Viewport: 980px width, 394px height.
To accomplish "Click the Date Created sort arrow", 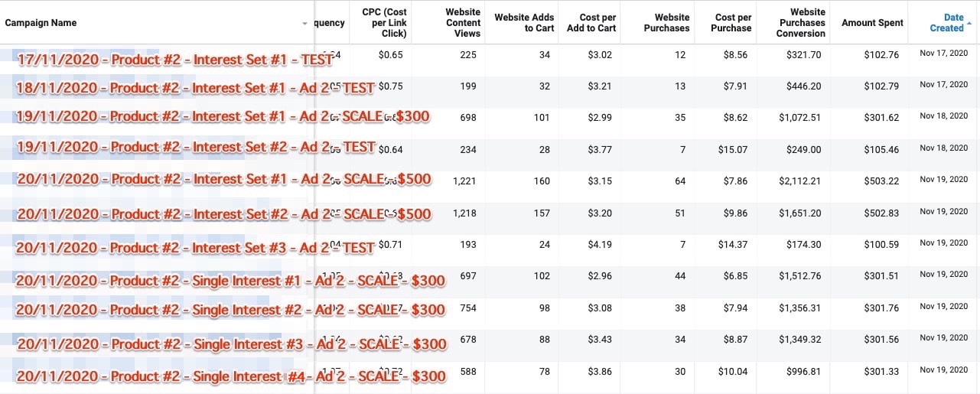I will coord(969,24).
